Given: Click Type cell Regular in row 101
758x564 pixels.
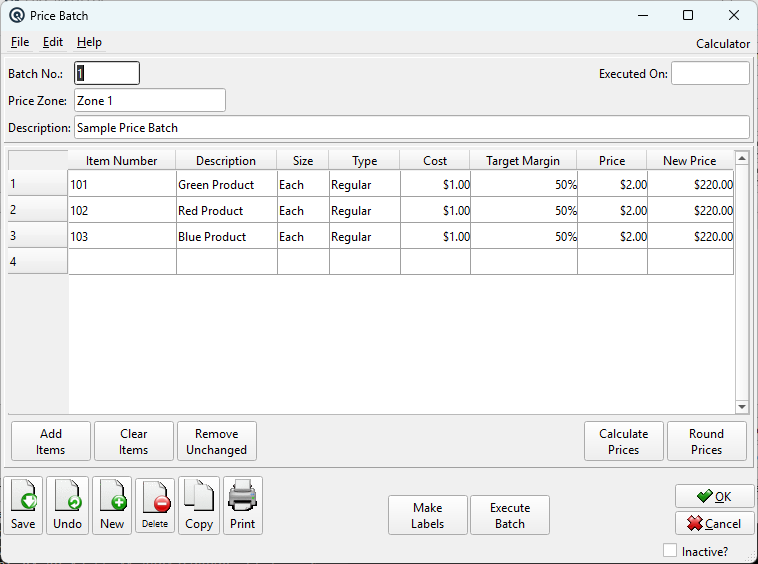Looking at the screenshot, I should pos(365,184).
